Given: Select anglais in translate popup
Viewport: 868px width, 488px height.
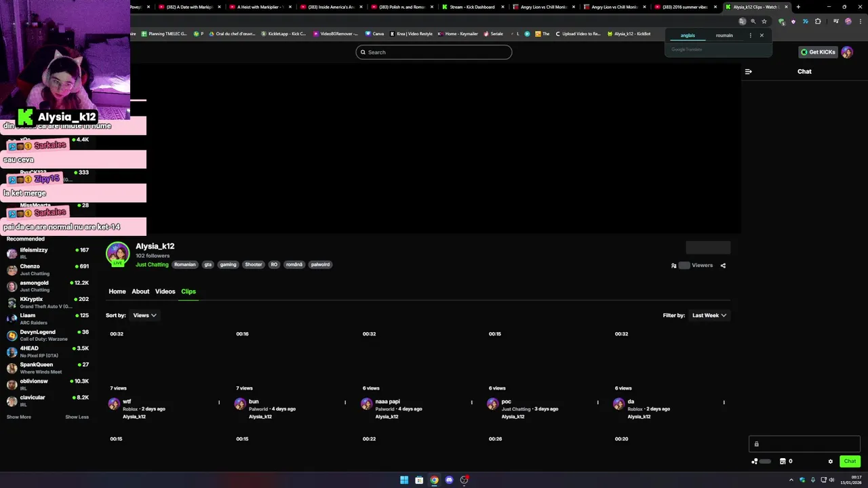Looking at the screenshot, I should (x=688, y=35).
